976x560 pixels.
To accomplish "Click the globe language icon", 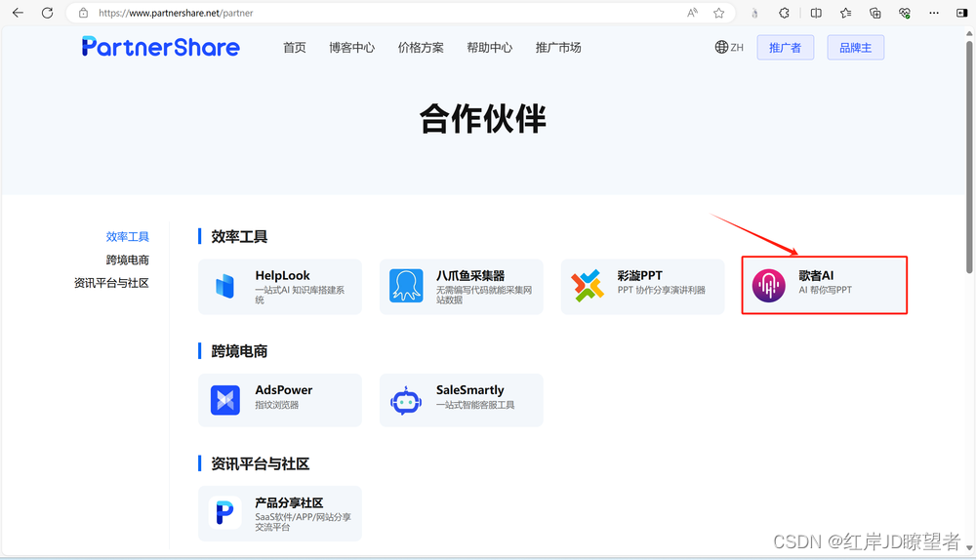I will [x=721, y=47].
